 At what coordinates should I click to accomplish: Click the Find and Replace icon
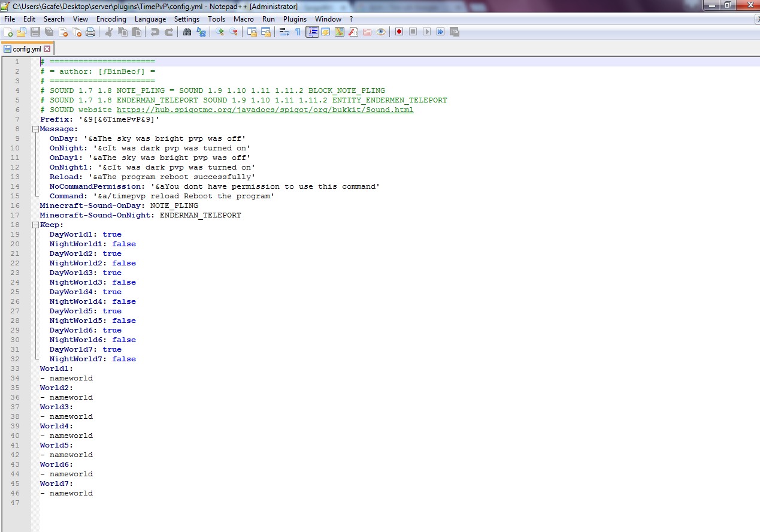click(201, 32)
